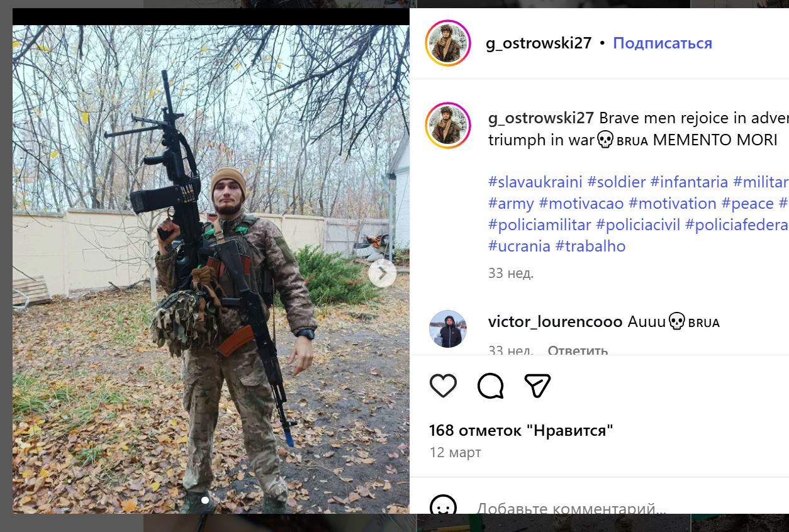The image size is (789, 532).
Task: Share post using paper plane icon
Action: click(x=537, y=385)
